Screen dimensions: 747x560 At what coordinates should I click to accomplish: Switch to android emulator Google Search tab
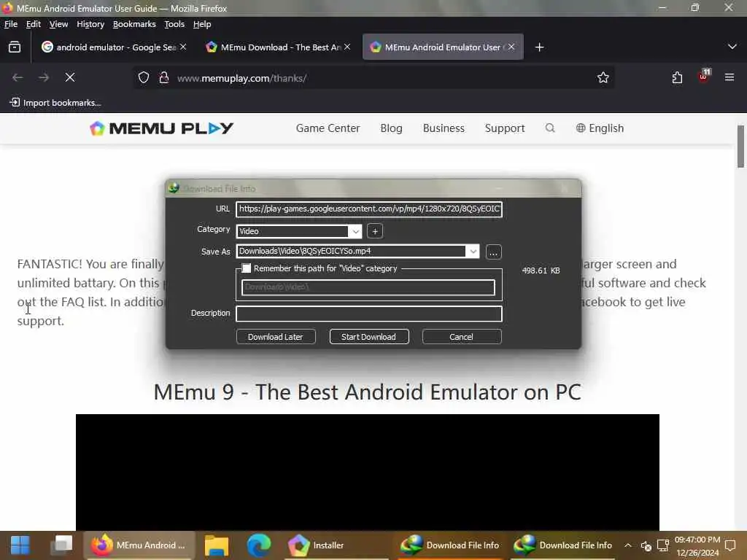[115, 47]
